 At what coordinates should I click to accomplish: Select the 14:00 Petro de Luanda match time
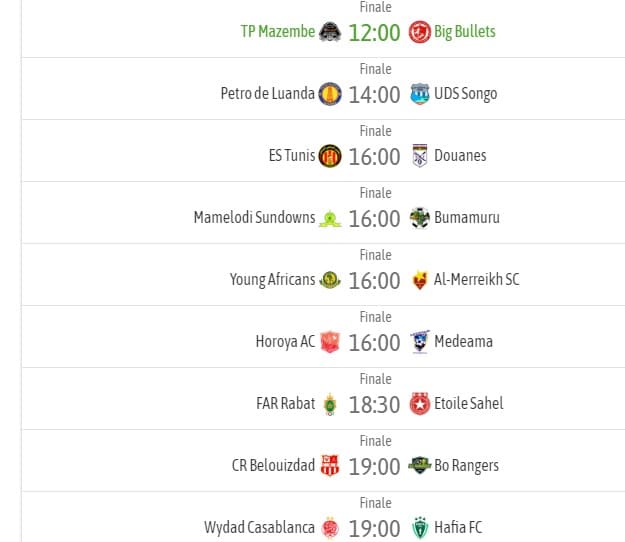[374, 95]
